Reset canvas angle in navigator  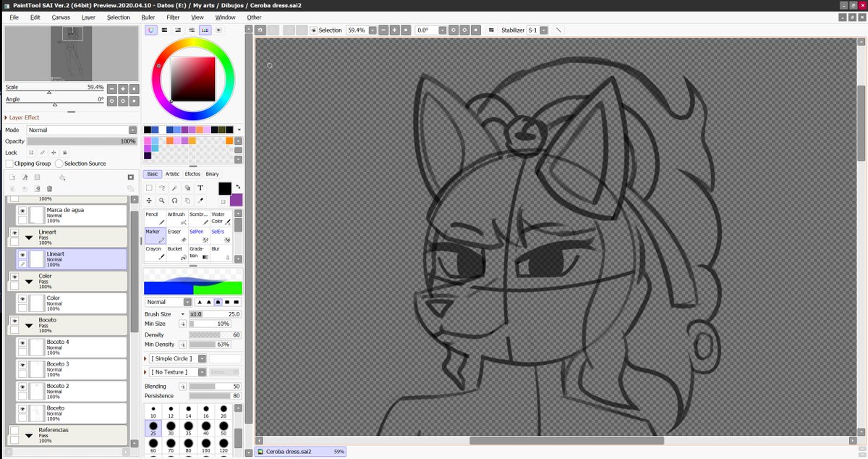point(133,101)
